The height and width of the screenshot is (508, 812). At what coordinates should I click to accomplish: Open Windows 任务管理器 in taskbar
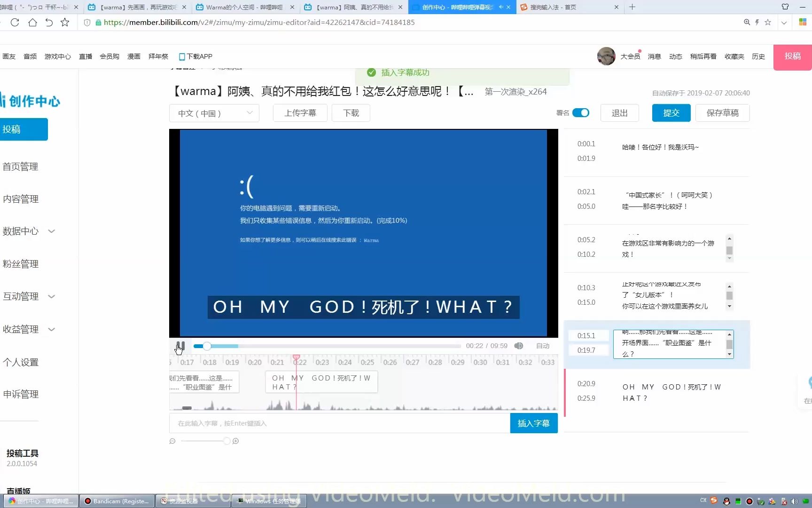pos(269,501)
